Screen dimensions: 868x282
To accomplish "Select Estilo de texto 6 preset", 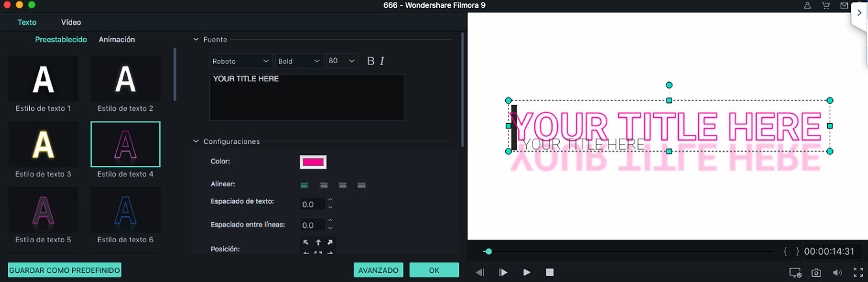I will [x=125, y=216].
